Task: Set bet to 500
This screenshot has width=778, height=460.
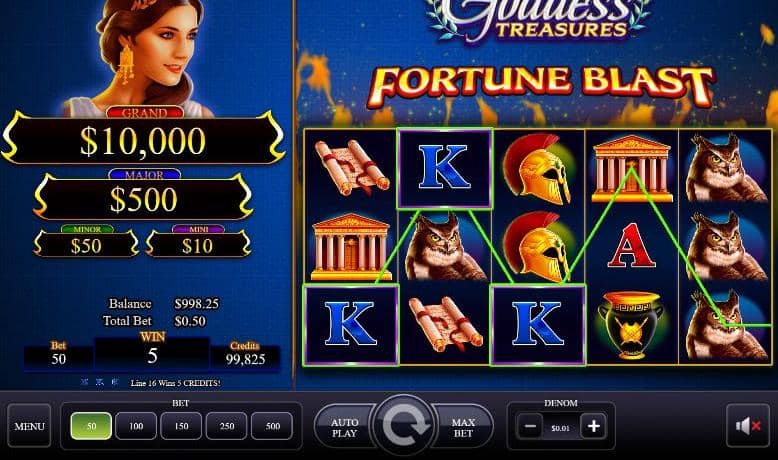Action: point(272,426)
